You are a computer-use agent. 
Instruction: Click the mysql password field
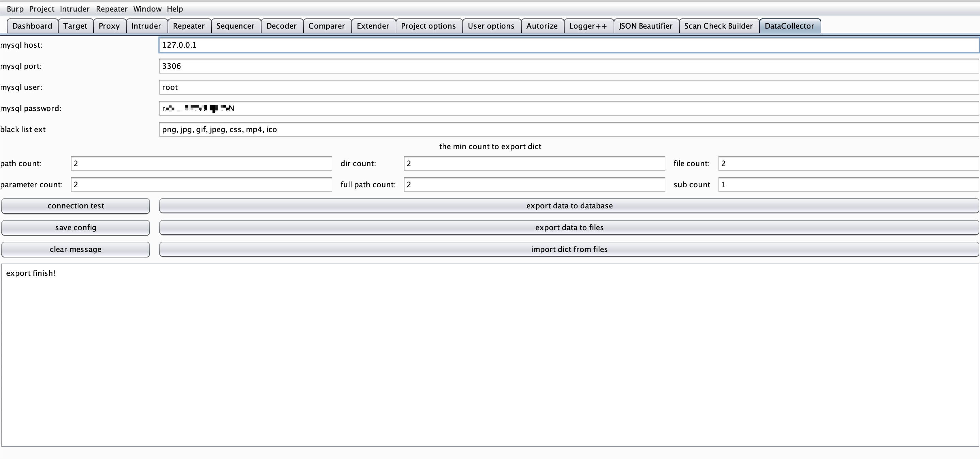pyautogui.click(x=568, y=108)
